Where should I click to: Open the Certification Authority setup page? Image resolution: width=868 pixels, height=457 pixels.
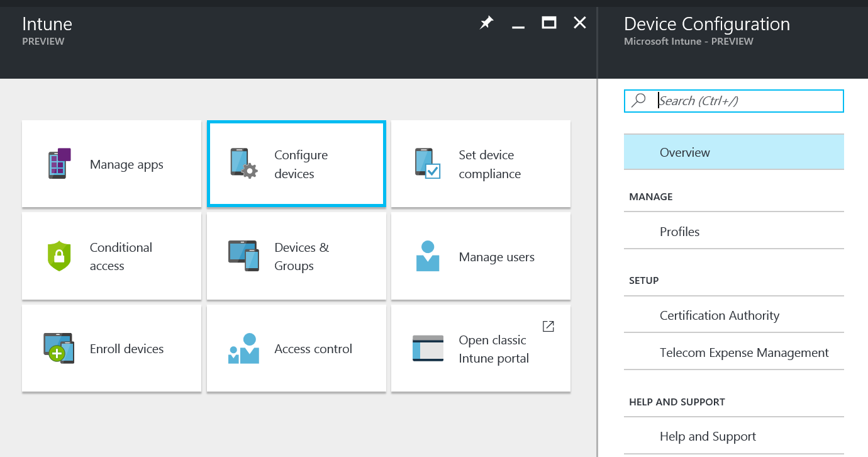point(720,315)
